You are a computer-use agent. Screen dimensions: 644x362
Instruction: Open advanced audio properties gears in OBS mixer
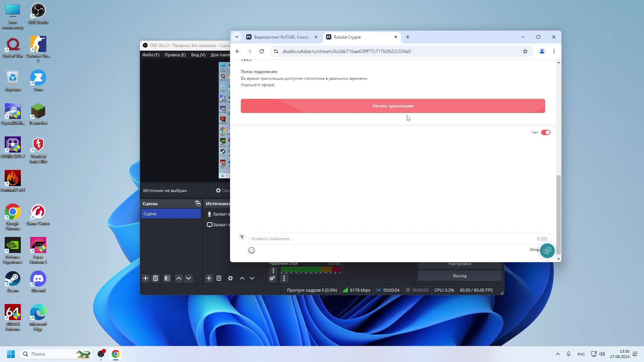click(x=272, y=278)
